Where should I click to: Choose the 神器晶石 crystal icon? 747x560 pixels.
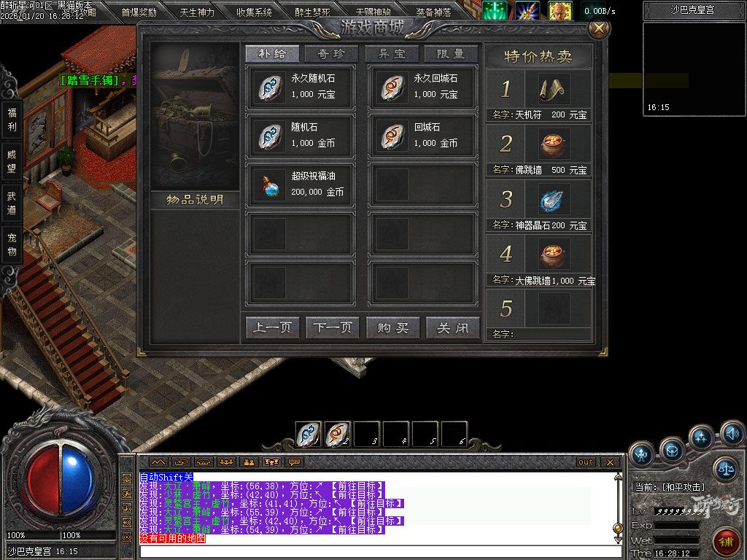pyautogui.click(x=554, y=200)
